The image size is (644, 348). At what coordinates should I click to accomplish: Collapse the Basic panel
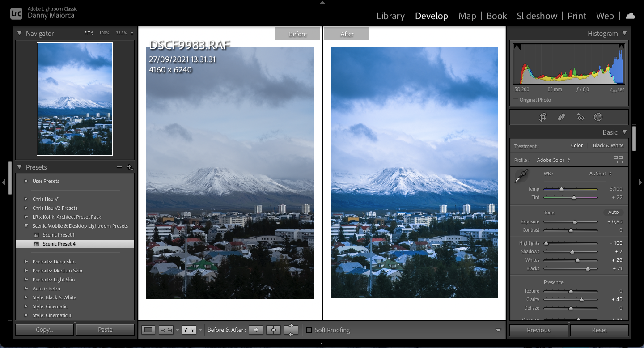click(x=624, y=132)
